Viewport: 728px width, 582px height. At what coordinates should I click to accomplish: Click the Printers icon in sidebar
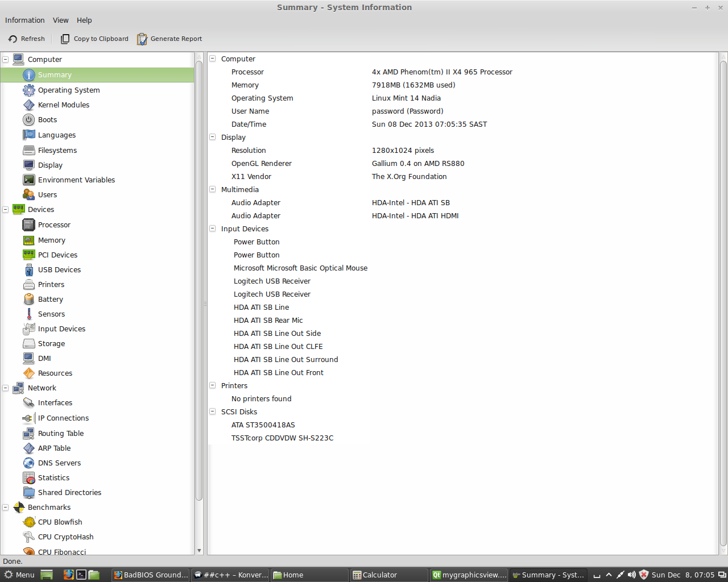coord(29,284)
